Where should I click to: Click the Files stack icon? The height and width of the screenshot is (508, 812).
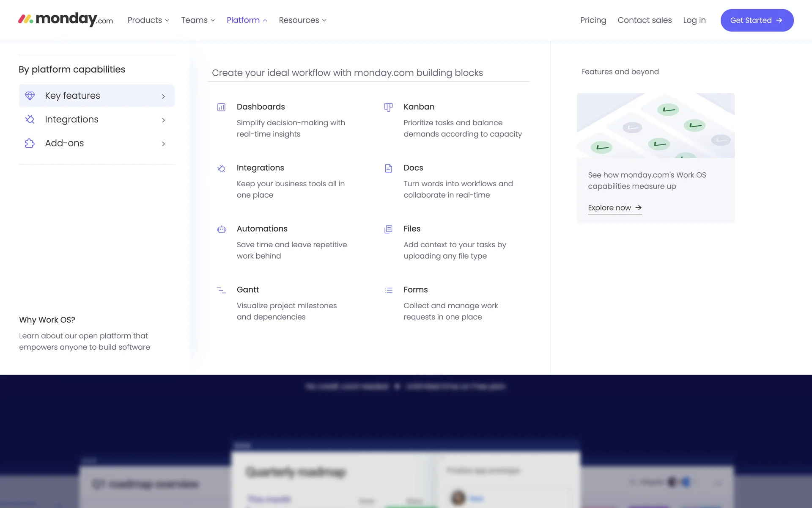tap(388, 229)
